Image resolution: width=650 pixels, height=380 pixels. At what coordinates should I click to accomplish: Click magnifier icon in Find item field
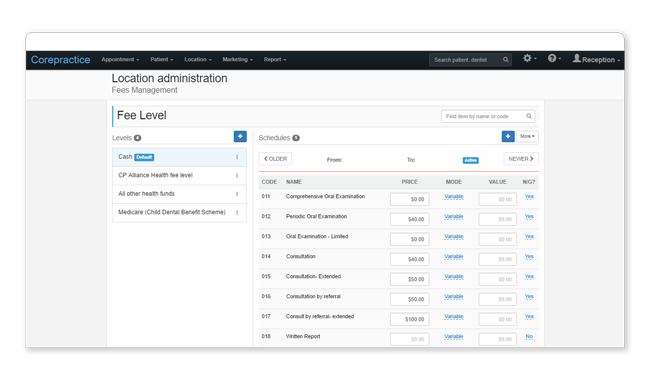click(529, 116)
